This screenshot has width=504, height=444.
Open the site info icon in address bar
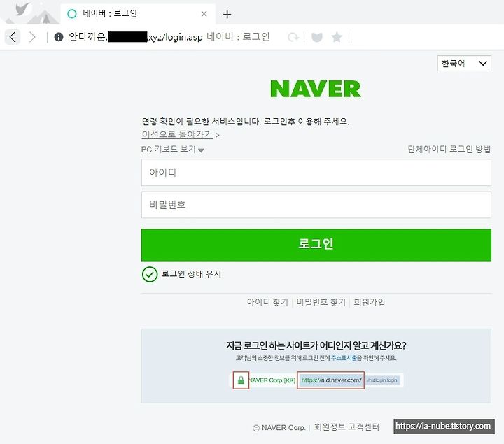pyautogui.click(x=59, y=37)
